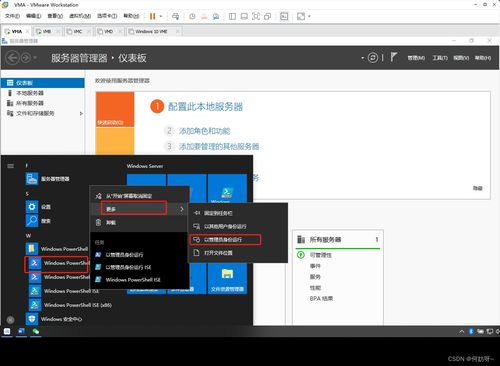Choose 固定到任务栏 in the submenu
The image size is (500, 366).
click(238, 213)
